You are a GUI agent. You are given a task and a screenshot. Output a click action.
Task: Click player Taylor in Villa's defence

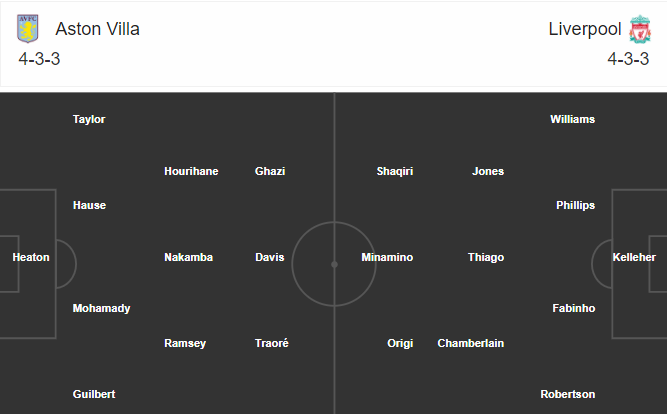click(89, 119)
